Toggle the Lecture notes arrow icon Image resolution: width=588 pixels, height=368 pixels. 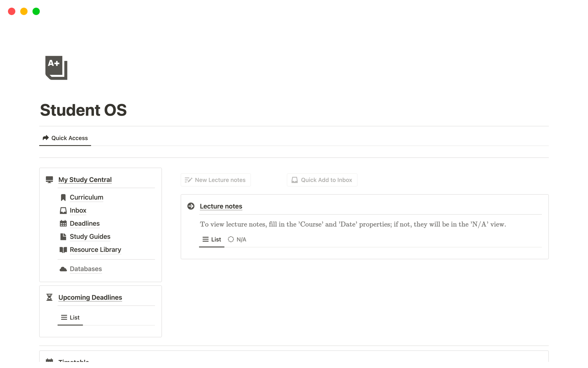point(191,206)
